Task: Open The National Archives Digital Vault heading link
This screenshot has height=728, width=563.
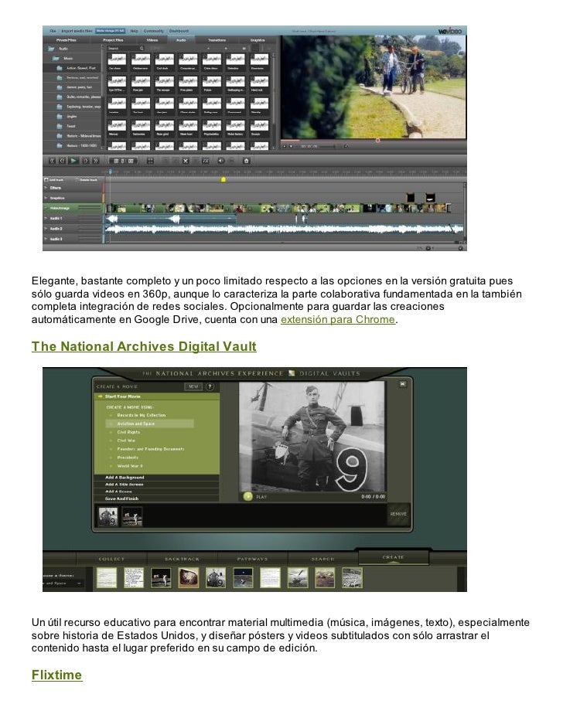Action: 144,346
